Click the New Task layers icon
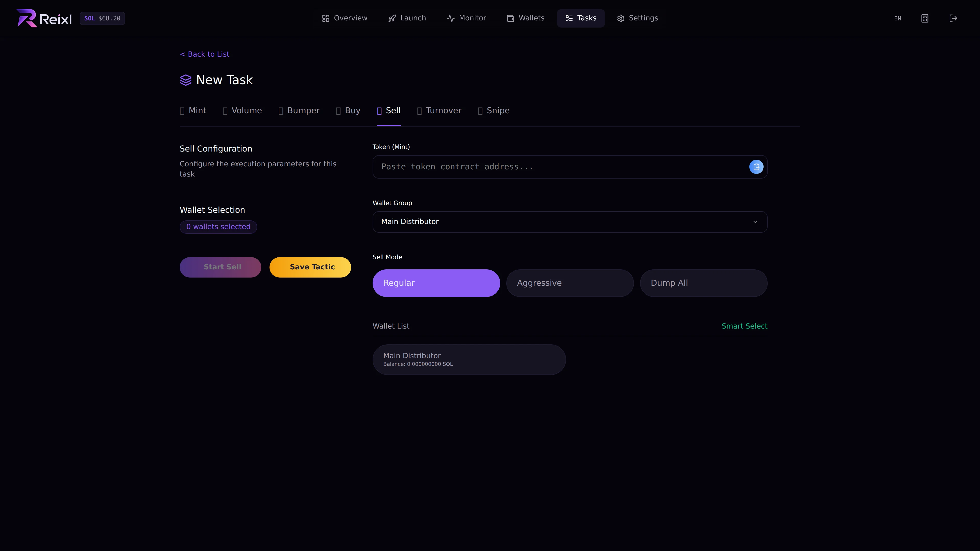 pos(186,80)
